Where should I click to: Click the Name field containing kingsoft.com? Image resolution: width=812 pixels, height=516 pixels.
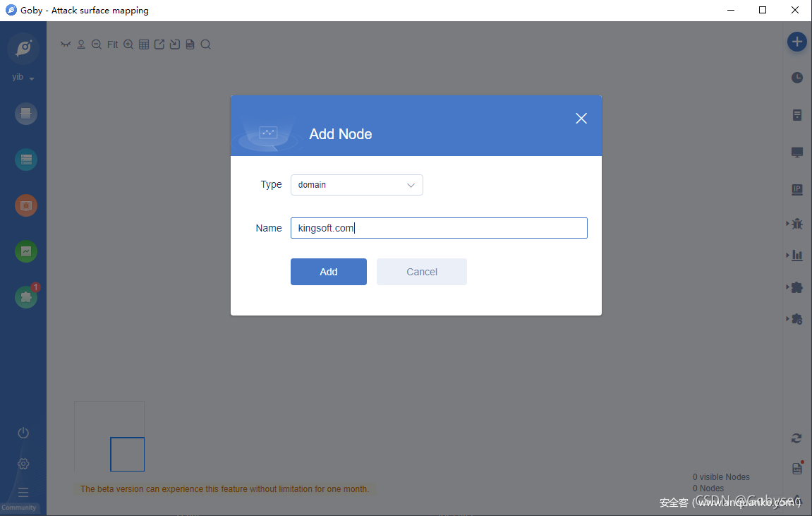coord(438,228)
